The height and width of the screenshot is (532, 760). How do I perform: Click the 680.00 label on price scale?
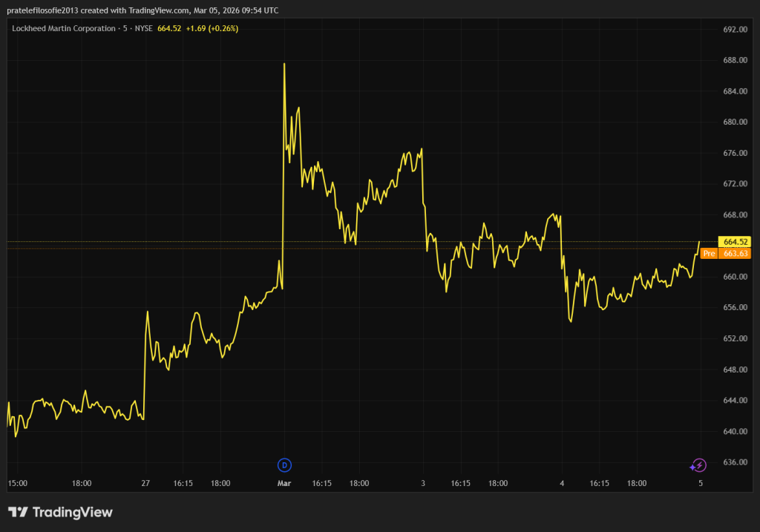735,122
